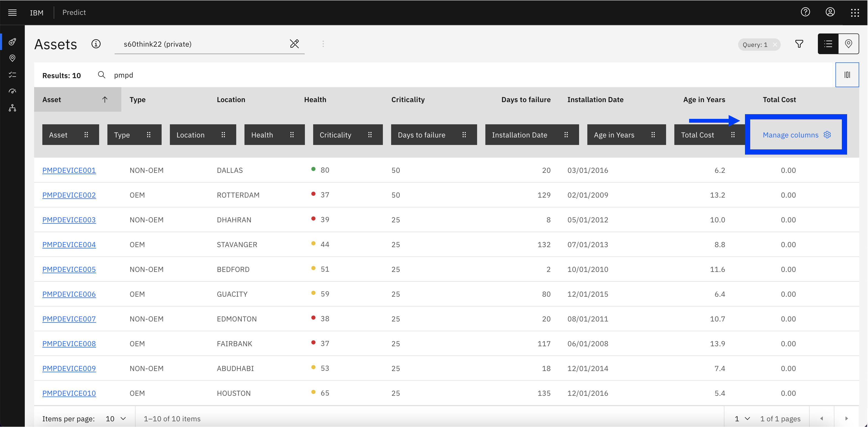Grab the Asset column drag handle
This screenshot has width=868, height=427.
coord(86,135)
